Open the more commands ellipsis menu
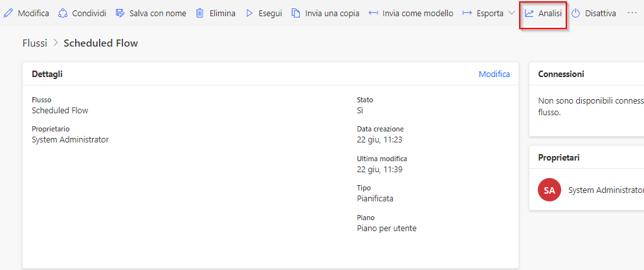The height and width of the screenshot is (270, 644). [x=632, y=13]
